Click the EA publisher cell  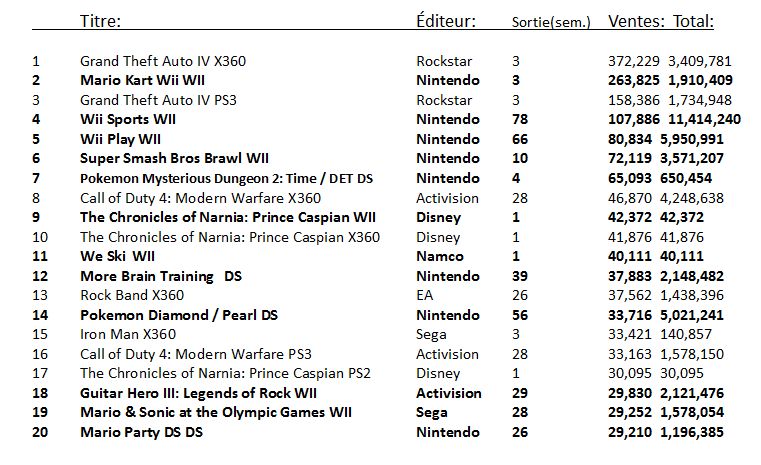click(425, 295)
